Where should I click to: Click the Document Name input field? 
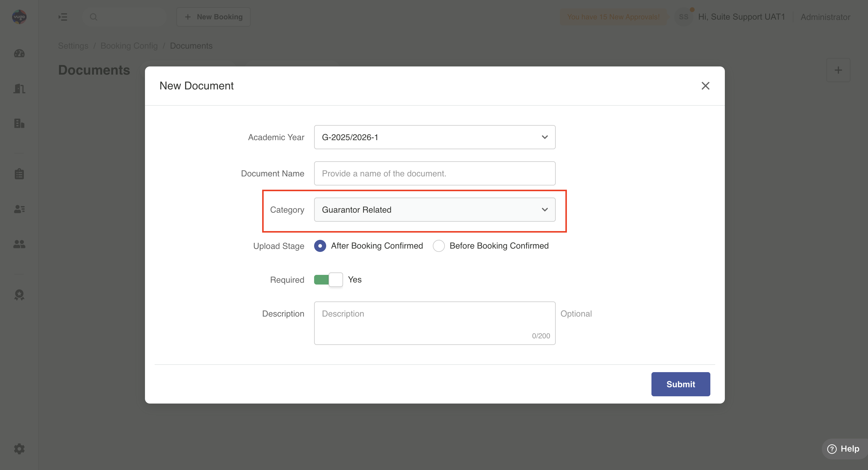(x=434, y=173)
